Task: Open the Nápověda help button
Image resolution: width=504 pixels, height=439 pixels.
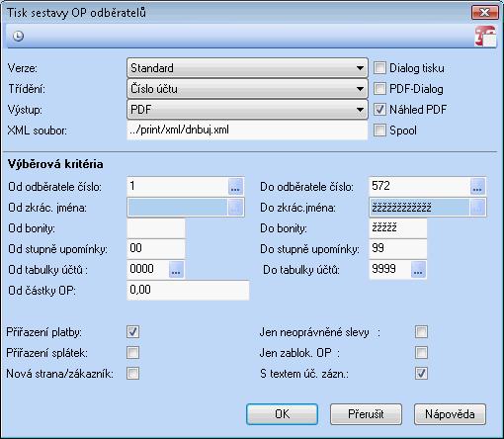Action: point(450,414)
